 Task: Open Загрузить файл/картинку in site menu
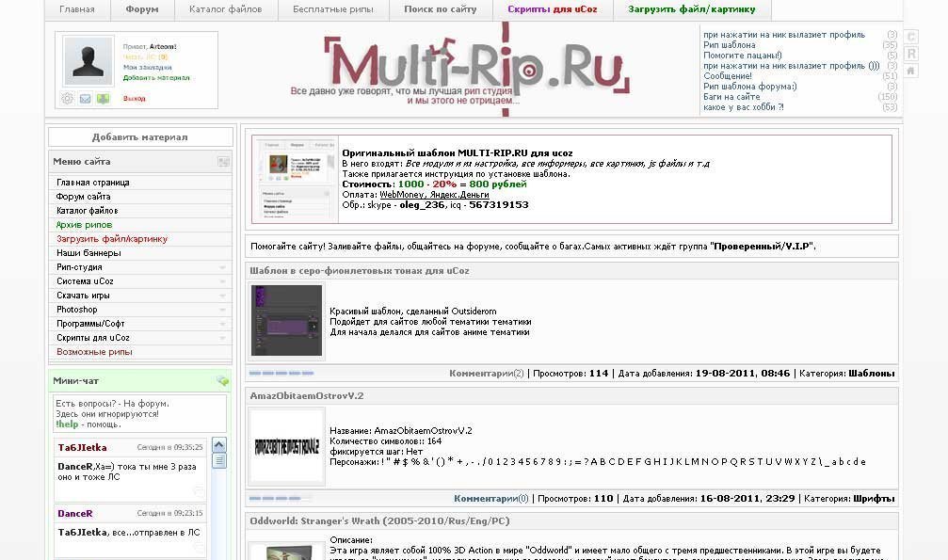(x=112, y=239)
